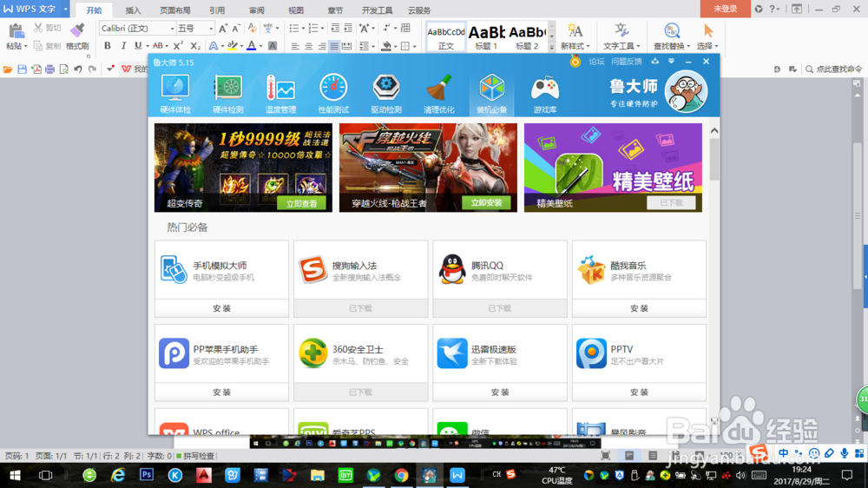Toggle Italic in WPS ribbon
The width and height of the screenshot is (868, 488).
click(123, 46)
